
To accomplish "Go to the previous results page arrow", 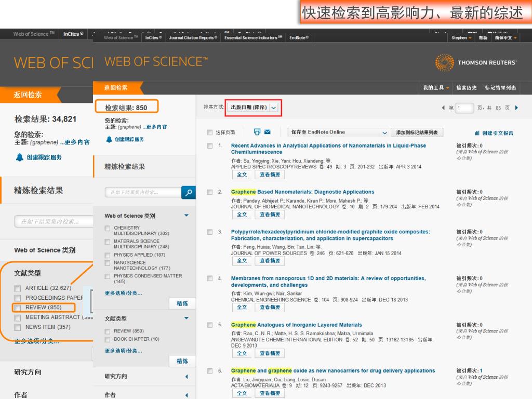I will pos(443,108).
